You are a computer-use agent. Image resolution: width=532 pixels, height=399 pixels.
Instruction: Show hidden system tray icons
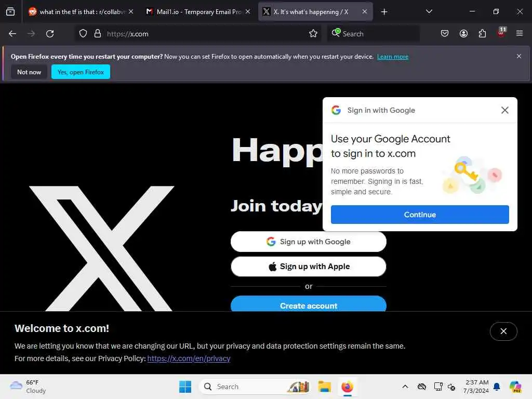[x=405, y=387]
